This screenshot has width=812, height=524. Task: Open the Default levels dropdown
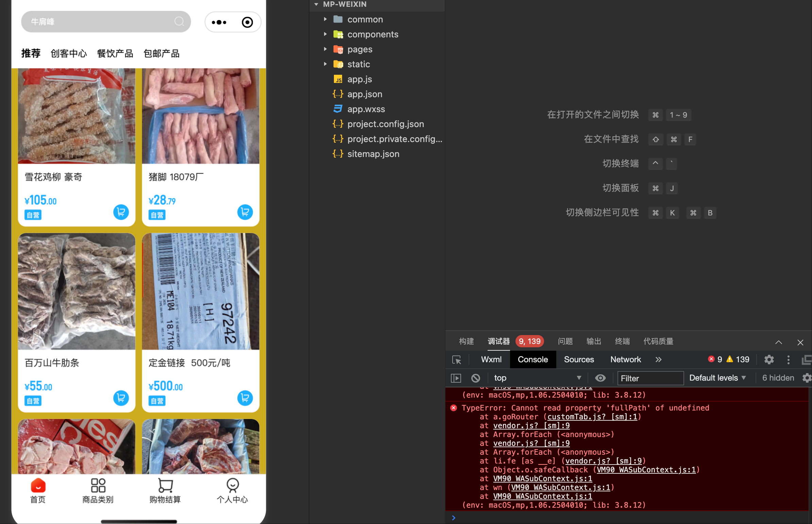(717, 378)
